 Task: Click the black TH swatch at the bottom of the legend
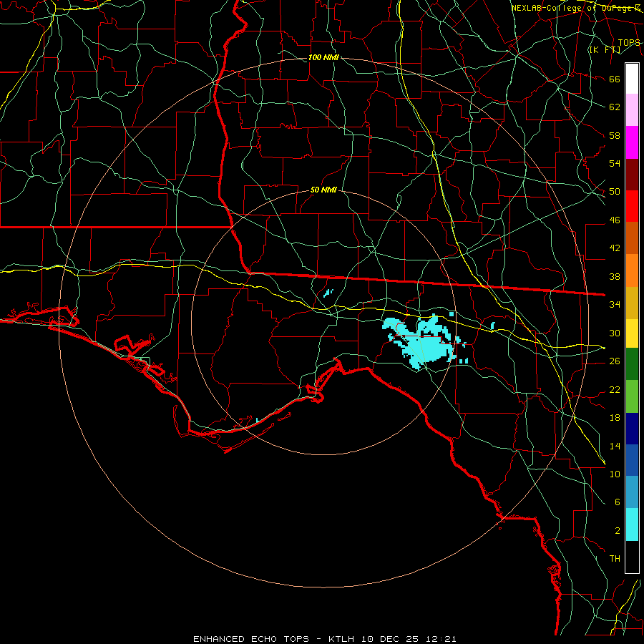632,557
